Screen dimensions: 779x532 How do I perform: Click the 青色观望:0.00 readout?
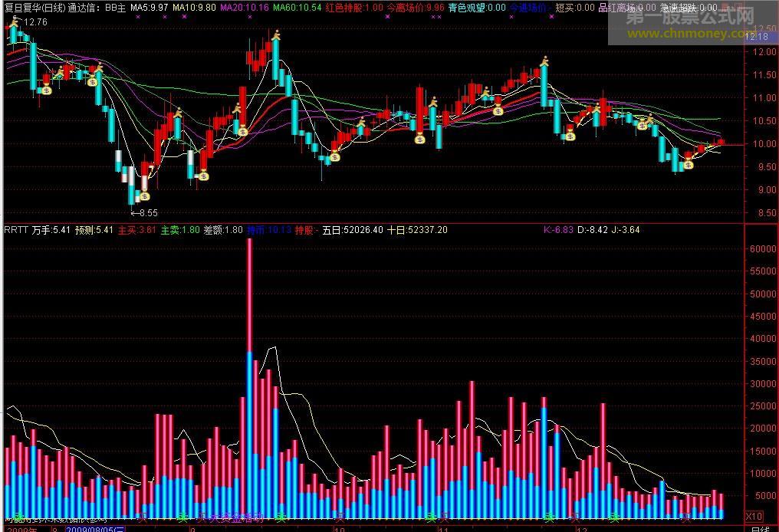477,8
